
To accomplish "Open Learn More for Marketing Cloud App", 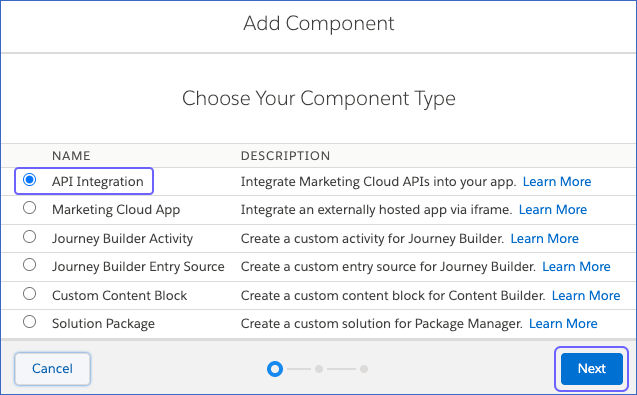I will pyautogui.click(x=553, y=209).
